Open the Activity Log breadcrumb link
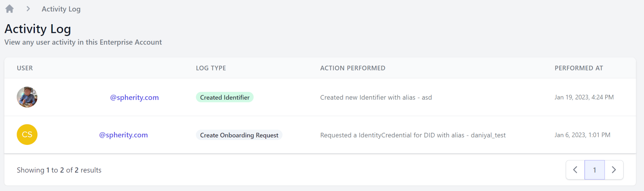Image resolution: width=644 pixels, height=191 pixels. point(61,9)
